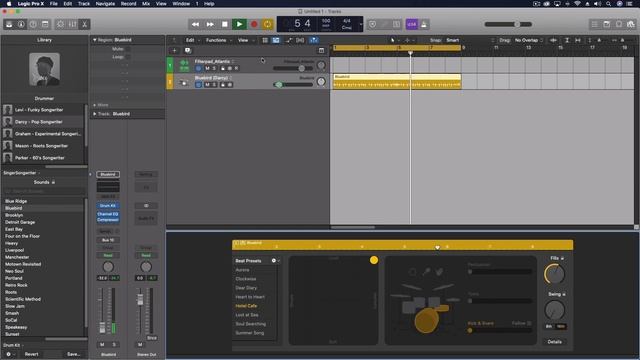Screen dimensions: 640x360
Task: Solo the Bluebird (Darcy) track
Action: (214, 84)
